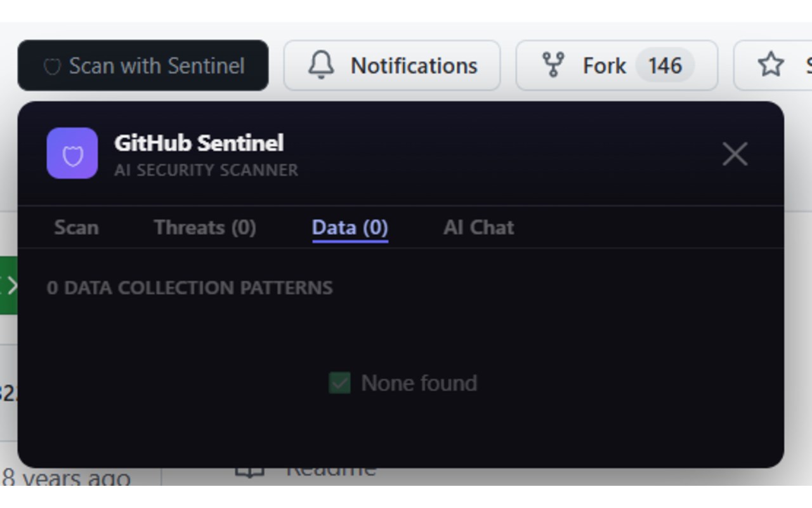
Task: Click the 146 fork count badge
Action: [665, 65]
